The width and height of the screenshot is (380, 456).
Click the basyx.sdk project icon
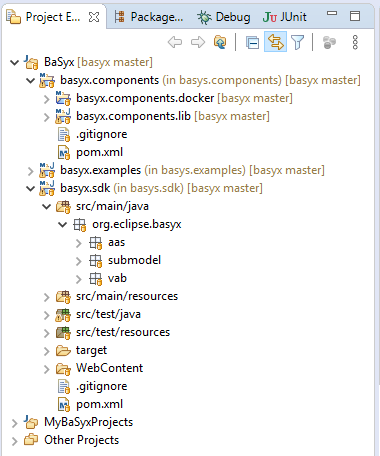point(47,188)
